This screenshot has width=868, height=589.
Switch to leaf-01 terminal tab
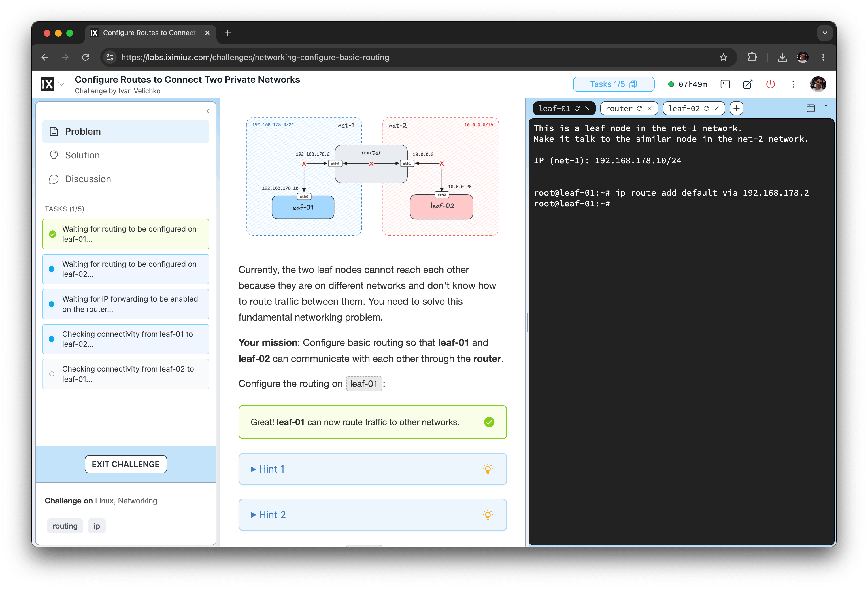(554, 108)
